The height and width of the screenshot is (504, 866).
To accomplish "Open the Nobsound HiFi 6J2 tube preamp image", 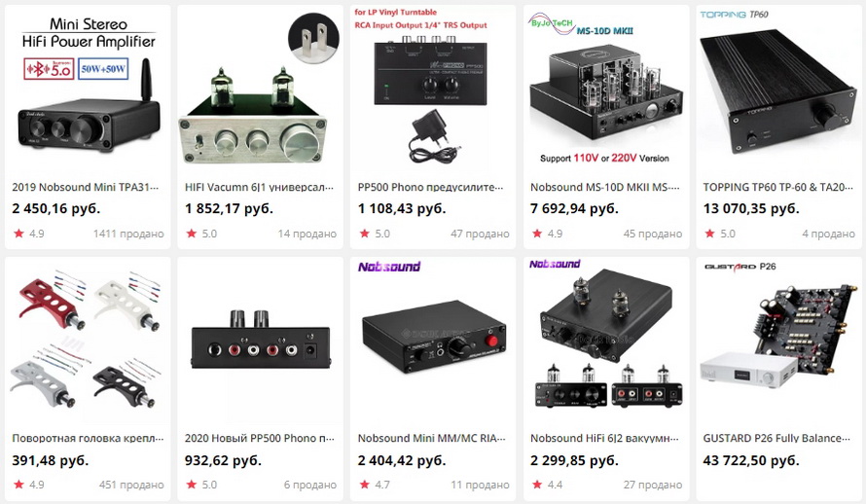I will [x=606, y=340].
